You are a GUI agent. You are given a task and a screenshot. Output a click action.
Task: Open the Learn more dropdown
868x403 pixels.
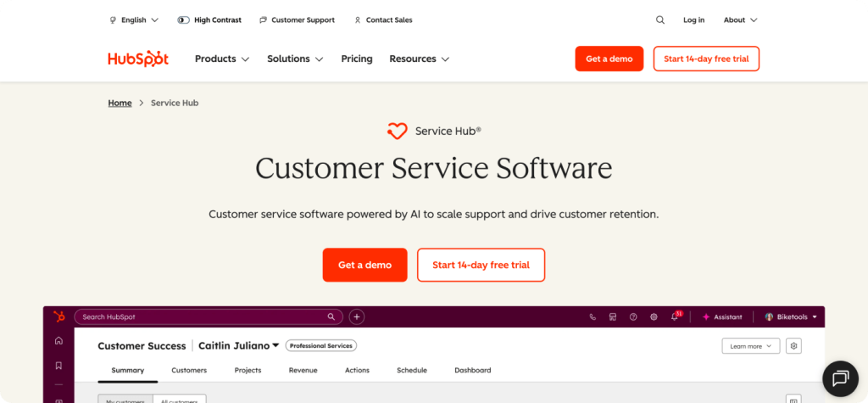coord(751,346)
